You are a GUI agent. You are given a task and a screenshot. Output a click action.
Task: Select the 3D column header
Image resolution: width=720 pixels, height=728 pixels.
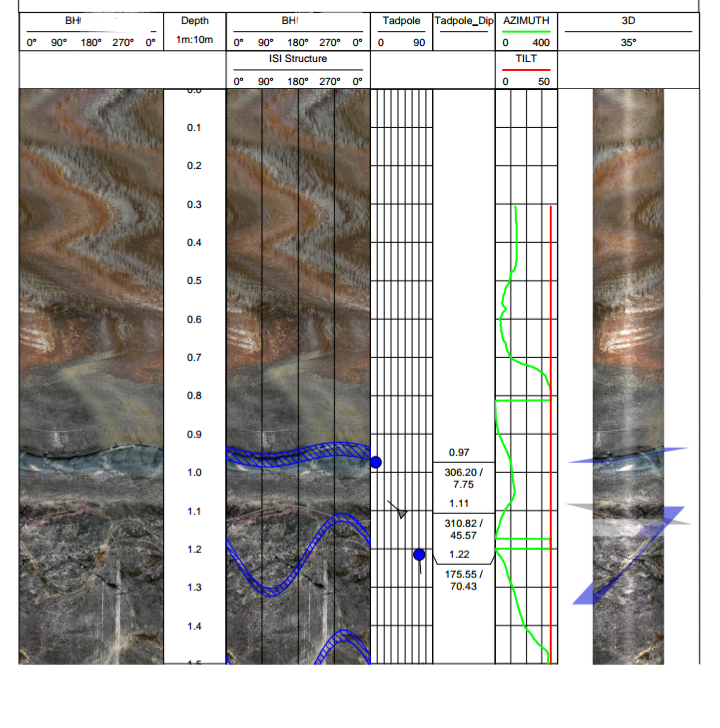pyautogui.click(x=628, y=20)
